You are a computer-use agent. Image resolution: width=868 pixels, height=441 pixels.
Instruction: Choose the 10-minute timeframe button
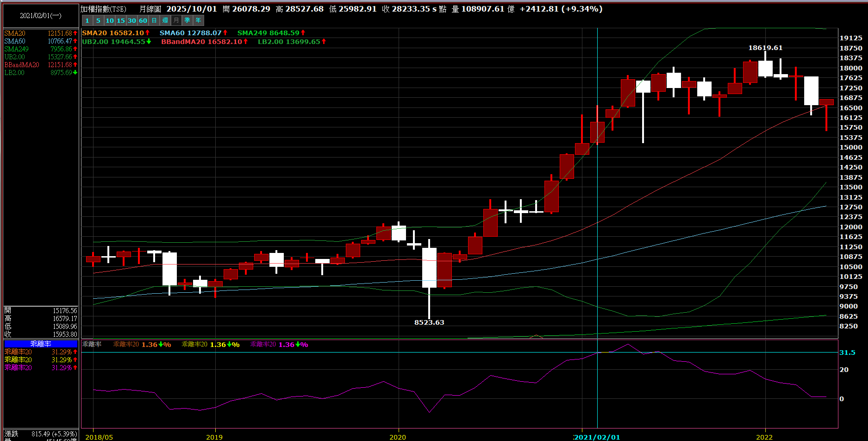[x=110, y=20]
